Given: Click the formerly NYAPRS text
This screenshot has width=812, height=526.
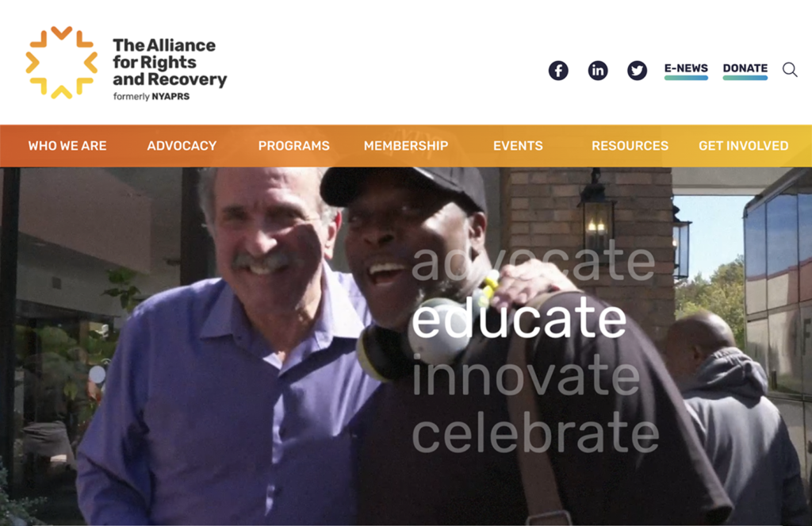Looking at the screenshot, I should (x=151, y=96).
